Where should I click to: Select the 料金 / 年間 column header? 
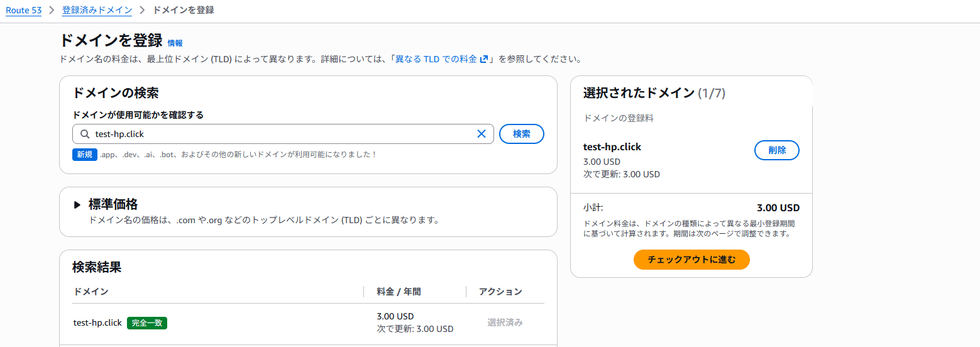pos(399,292)
